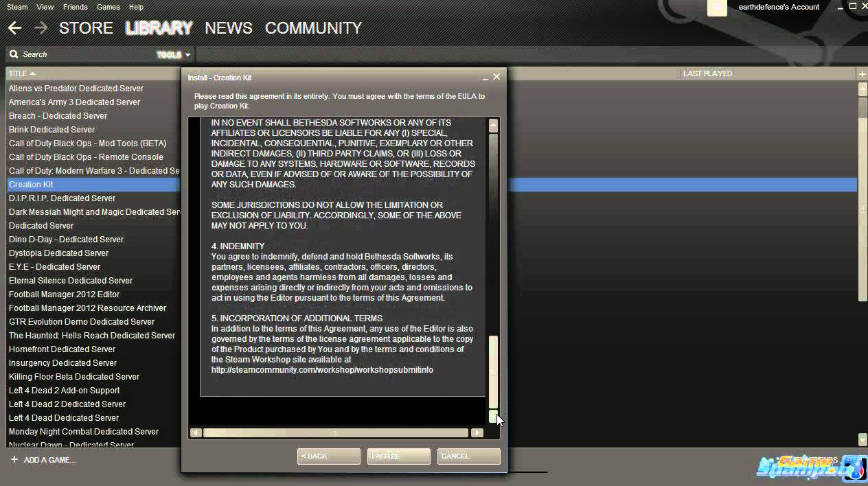Select Dystopia Dedicated Server
Viewport: 868px width, 486px height.
click(58, 253)
